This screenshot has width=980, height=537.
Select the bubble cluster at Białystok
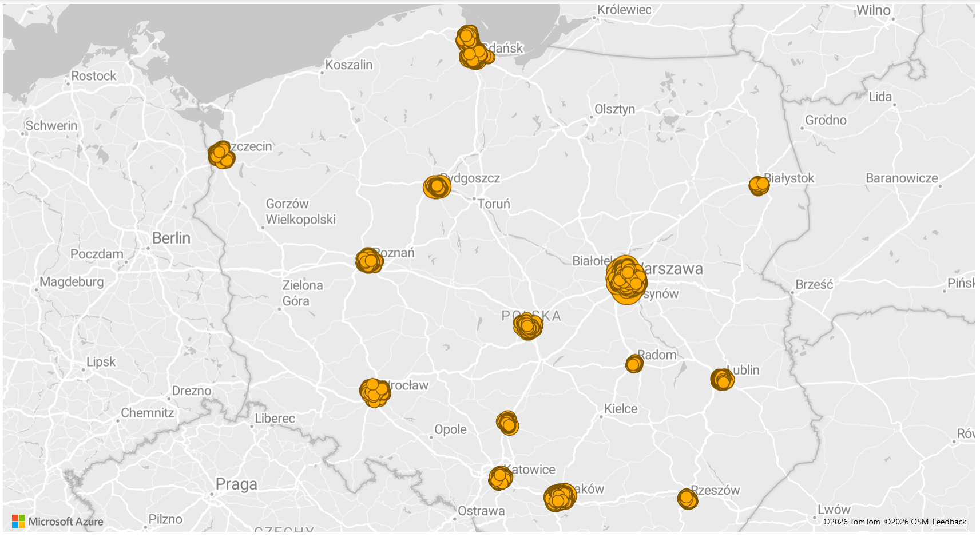(759, 186)
